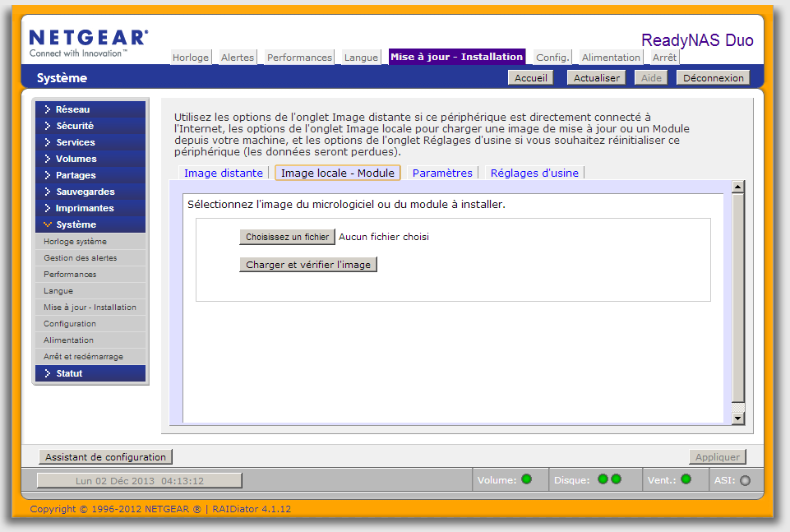Click the green Volume status LED

(x=526, y=479)
